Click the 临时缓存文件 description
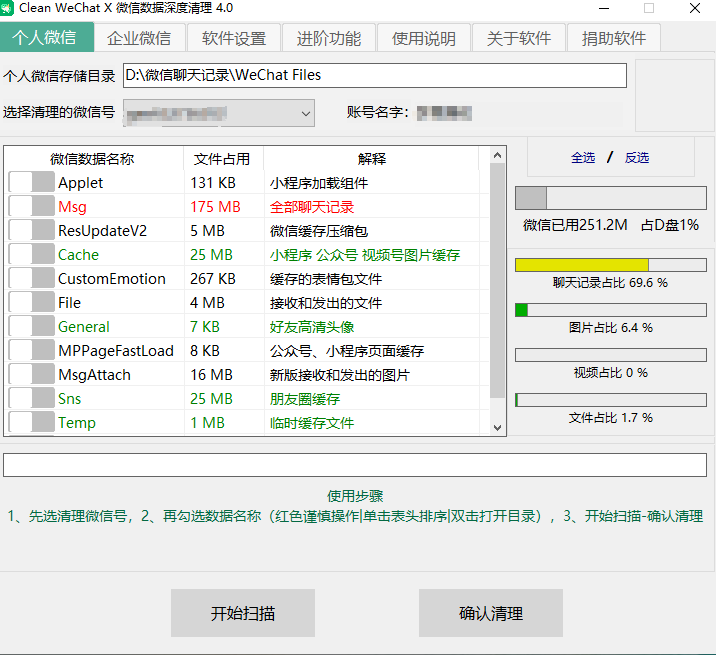The width and height of the screenshot is (716, 655). click(x=312, y=423)
